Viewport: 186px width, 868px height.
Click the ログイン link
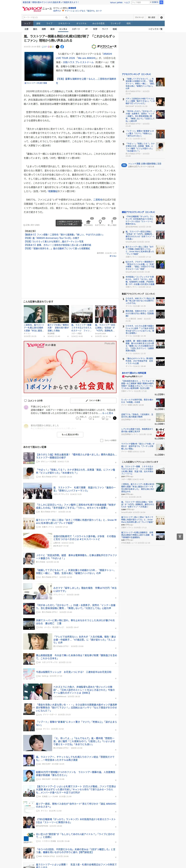tap(57, 11)
